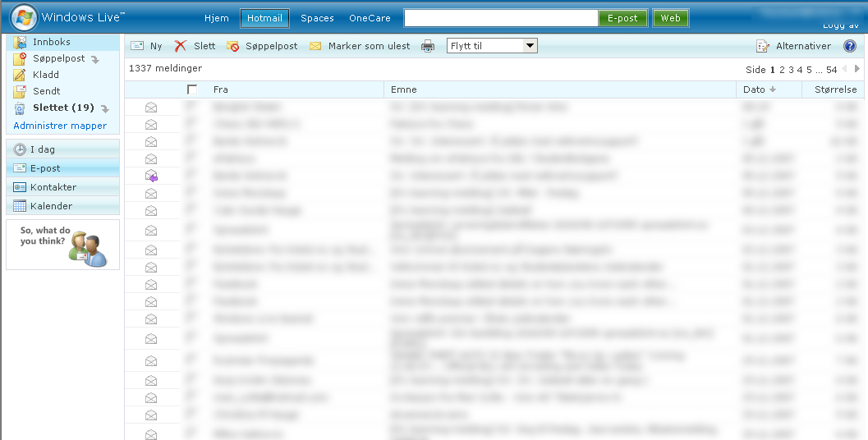Go to page 4
868x440 pixels.
(x=800, y=70)
